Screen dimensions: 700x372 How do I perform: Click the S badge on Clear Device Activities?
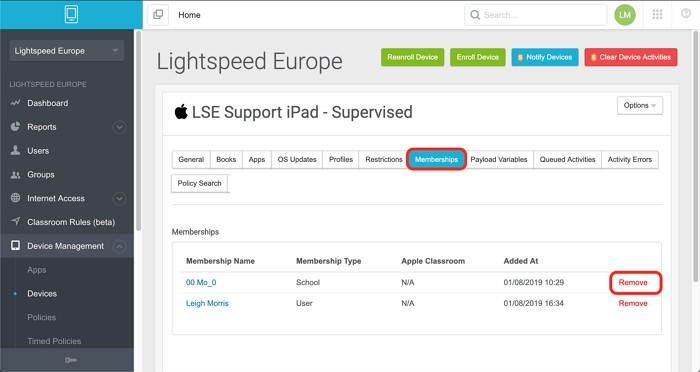[593, 57]
